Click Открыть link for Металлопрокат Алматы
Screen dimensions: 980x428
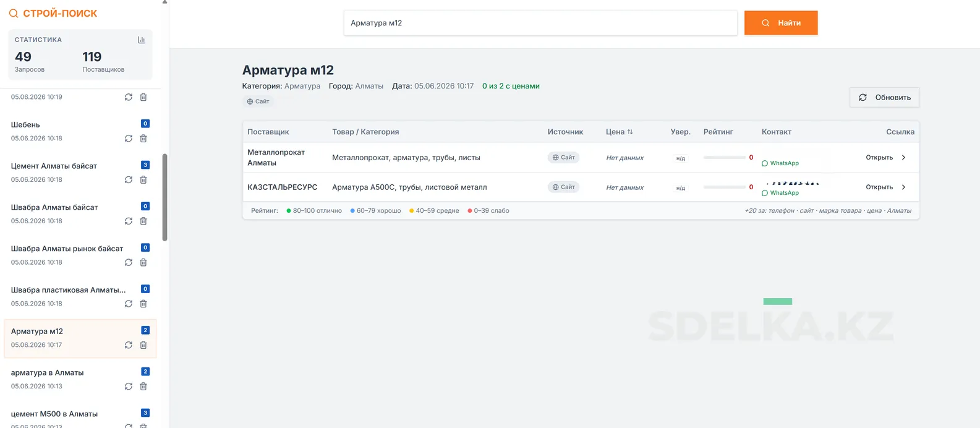[x=879, y=158]
